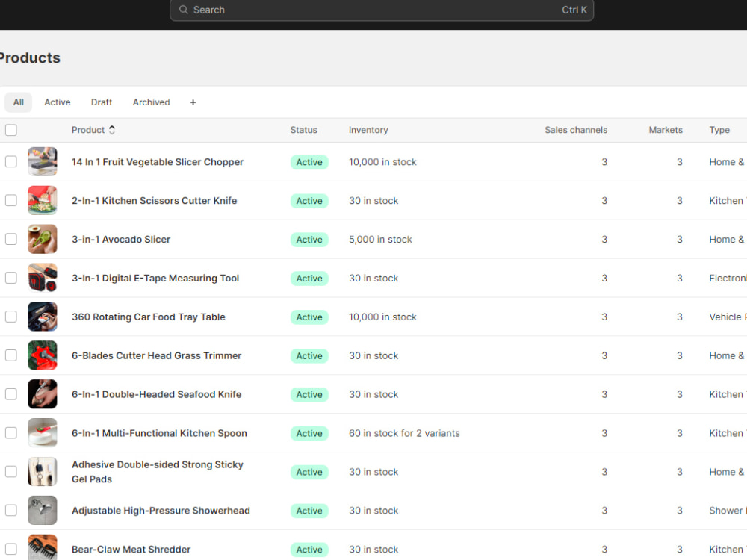This screenshot has height=560, width=747.
Task: Tick Adjustable High-Pressure Showerhead checkbox
Action: [x=11, y=510]
